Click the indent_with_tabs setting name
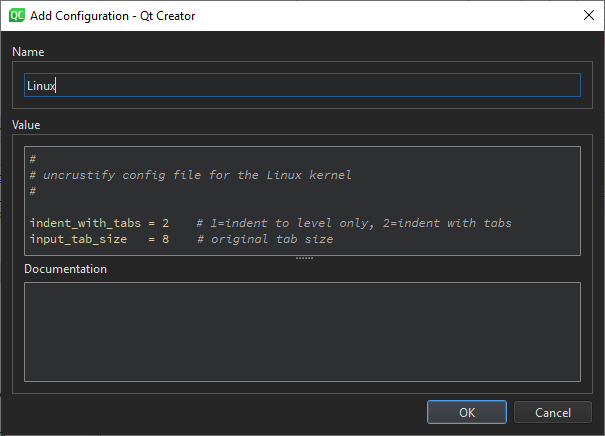 (x=83, y=222)
